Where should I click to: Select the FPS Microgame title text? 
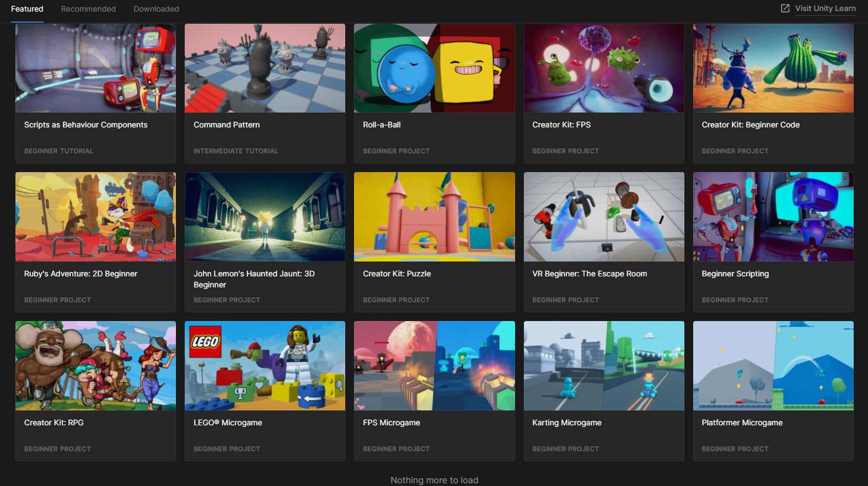point(392,423)
